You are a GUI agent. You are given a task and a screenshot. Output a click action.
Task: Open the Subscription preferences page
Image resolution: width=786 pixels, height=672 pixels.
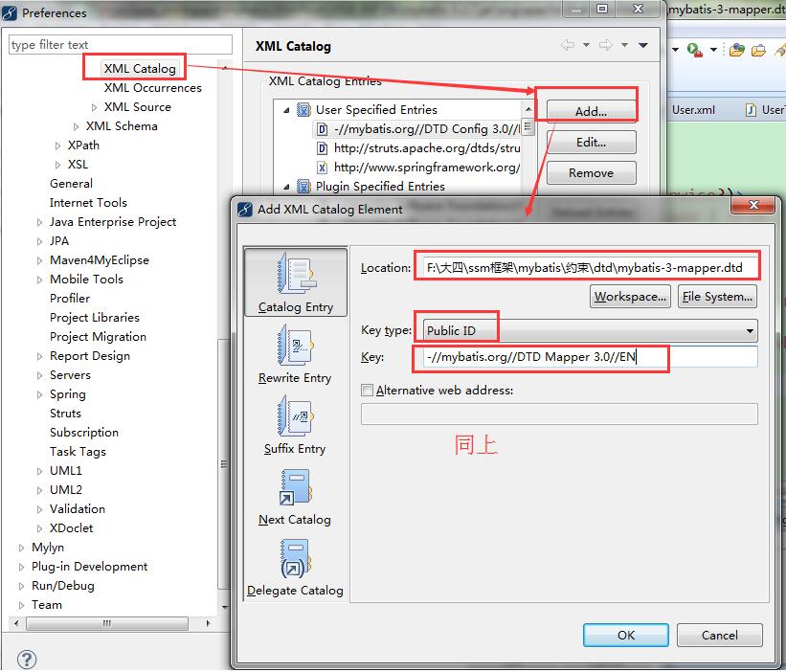(84, 433)
